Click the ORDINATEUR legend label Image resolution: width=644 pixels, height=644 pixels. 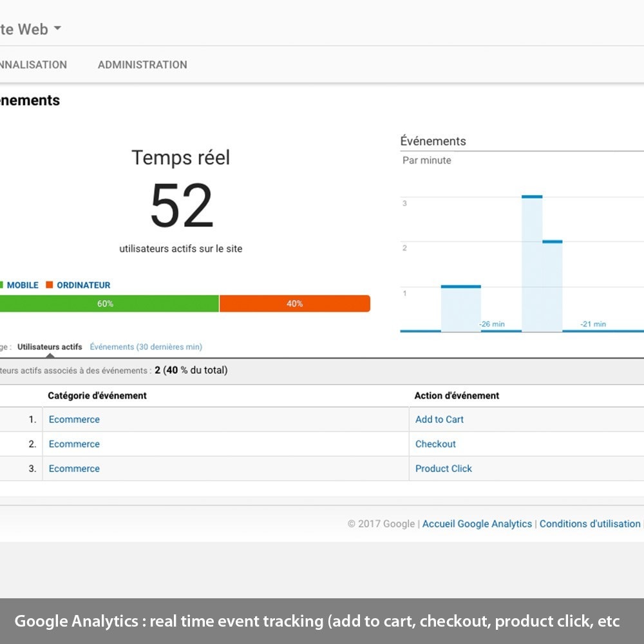click(x=83, y=285)
